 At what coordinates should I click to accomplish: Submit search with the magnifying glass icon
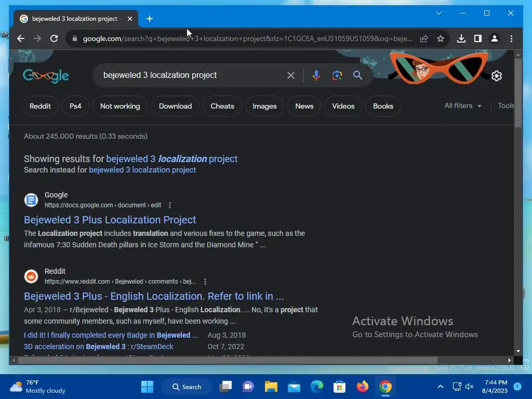357,75
